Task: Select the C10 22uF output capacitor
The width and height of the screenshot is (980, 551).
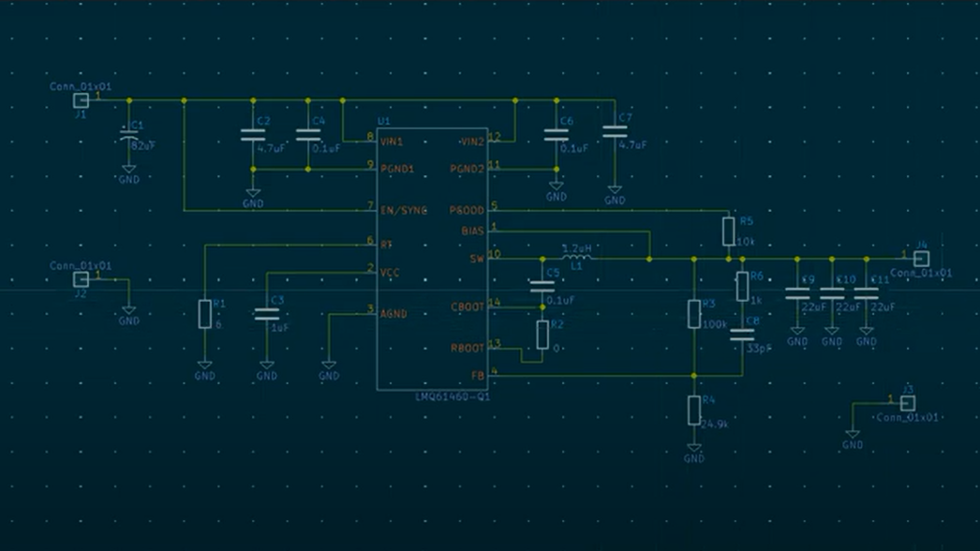Action: 832,293
